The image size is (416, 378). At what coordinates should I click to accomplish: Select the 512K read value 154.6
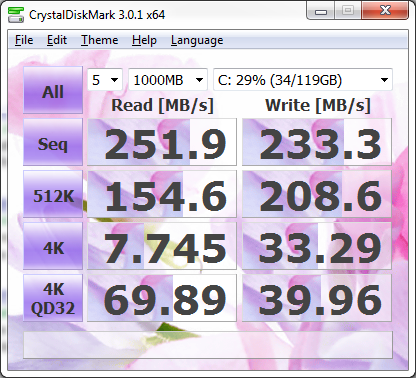162,194
